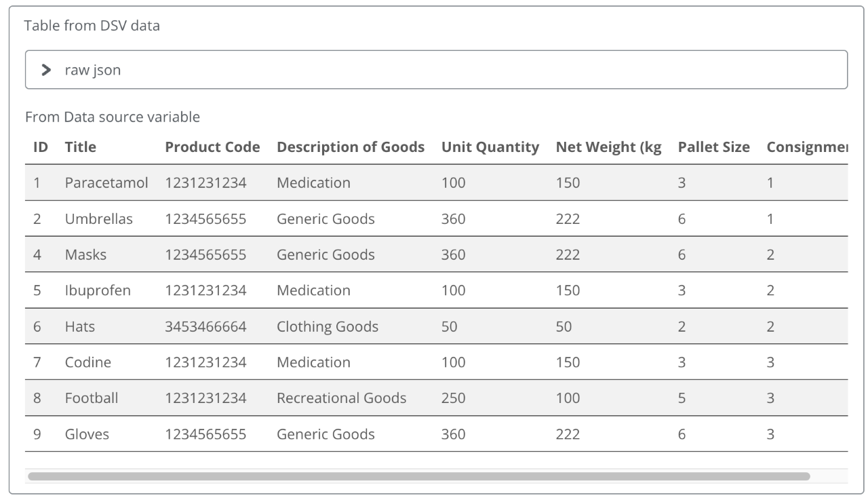
Task: Click the horizontal scrollbar under the table
Action: 418,476
